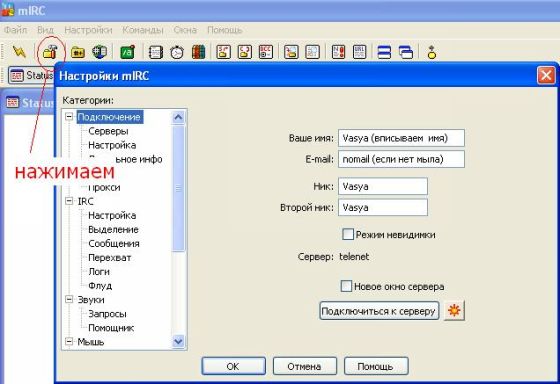Image resolution: width=560 pixels, height=384 pixels.
Task: Select Настройка under IRC
Action: coord(112,215)
